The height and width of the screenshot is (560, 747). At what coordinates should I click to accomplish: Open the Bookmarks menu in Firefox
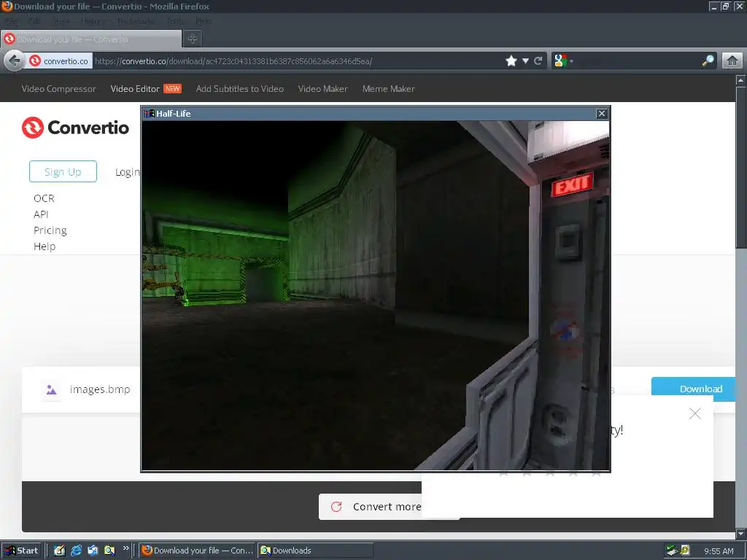coord(136,21)
